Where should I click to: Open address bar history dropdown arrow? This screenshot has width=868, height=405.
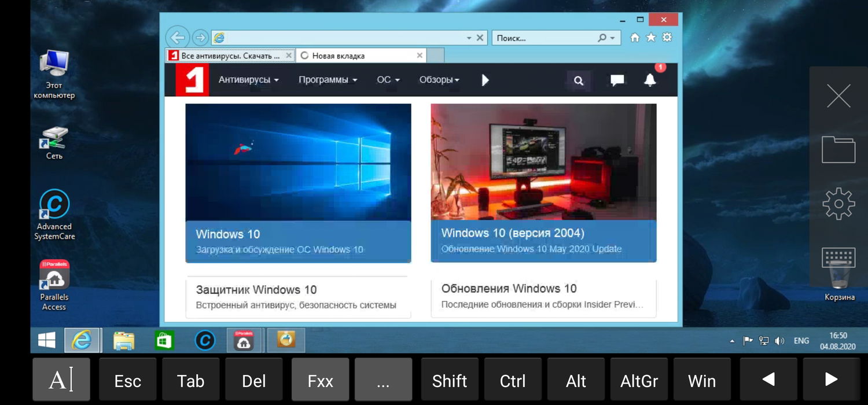[x=469, y=38]
